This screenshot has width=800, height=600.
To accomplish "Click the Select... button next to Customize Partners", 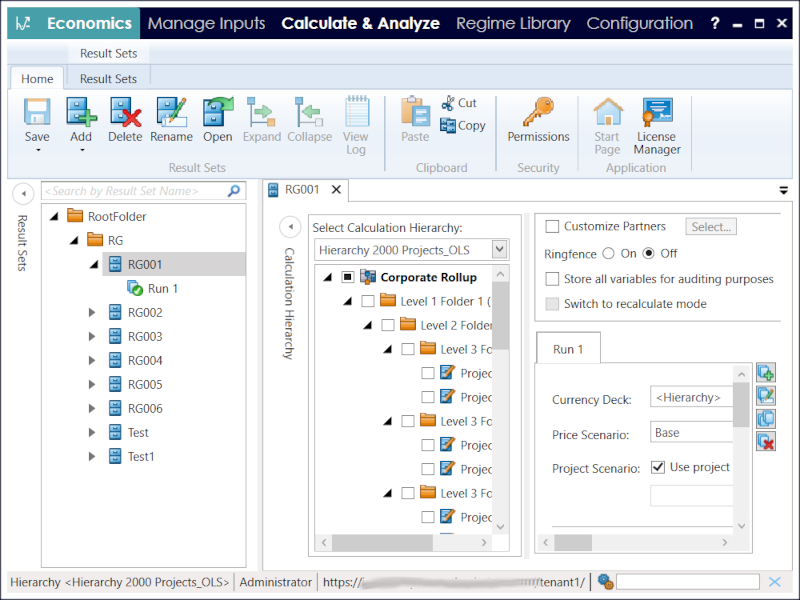I will [710, 226].
